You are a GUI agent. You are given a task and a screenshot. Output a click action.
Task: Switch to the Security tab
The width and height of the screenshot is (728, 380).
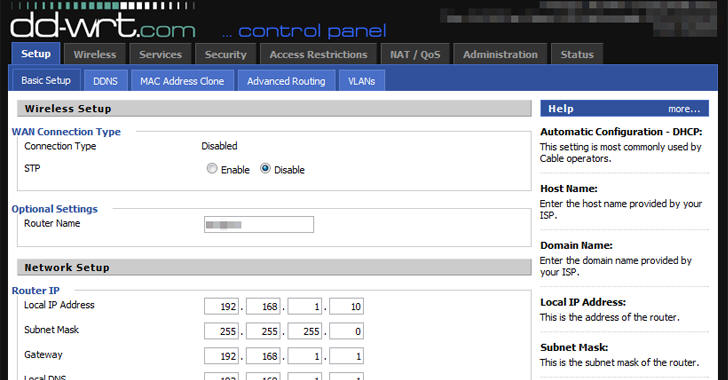click(226, 54)
